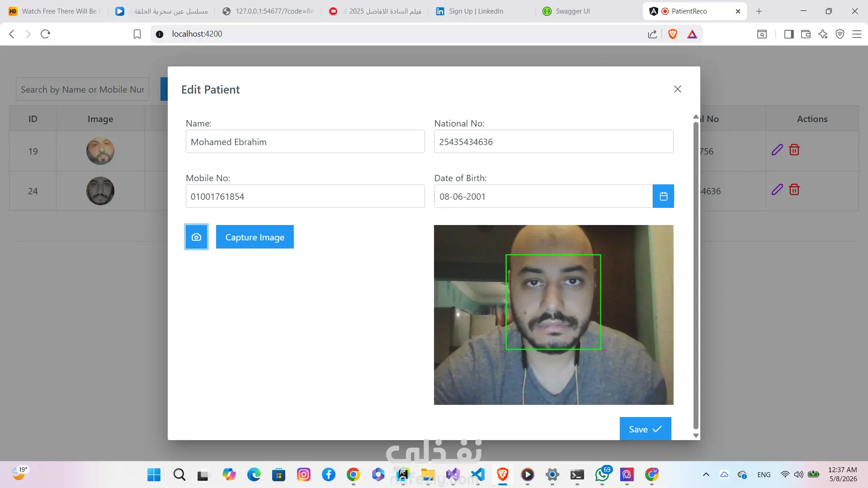Click the webcam preview image
Screen dimensions: 868x488
(x=553, y=315)
